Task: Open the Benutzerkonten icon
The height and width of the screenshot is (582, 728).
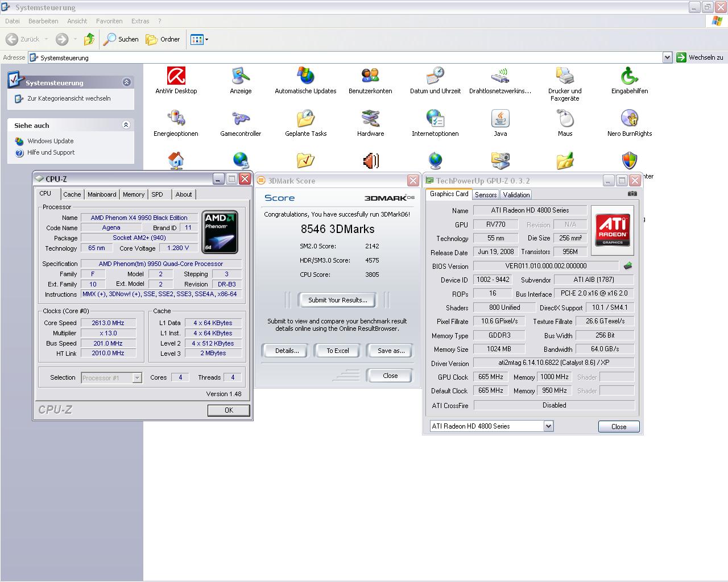Action: coord(370,81)
